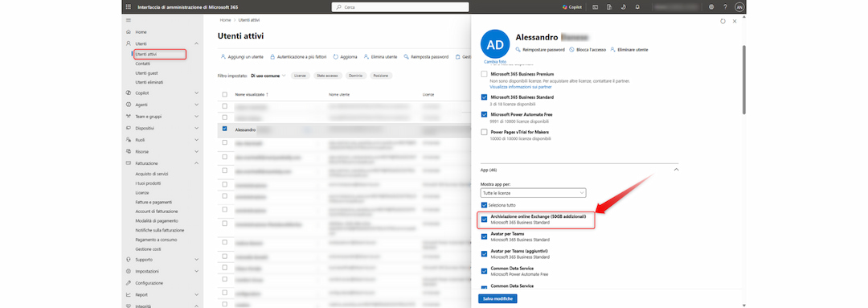
Task: Check Power Pages vTrial for Makers
Action: (485, 132)
